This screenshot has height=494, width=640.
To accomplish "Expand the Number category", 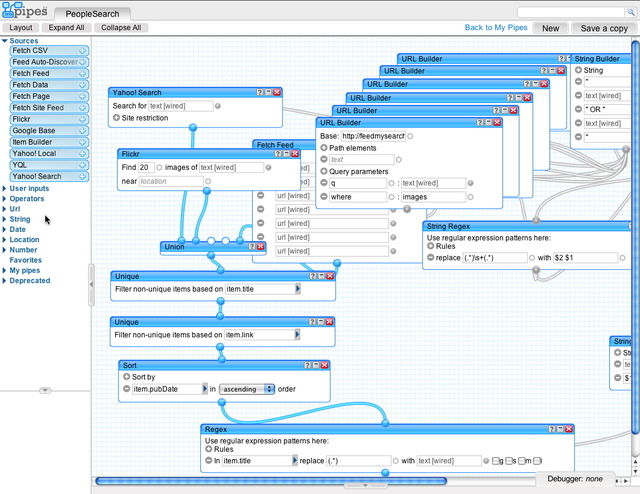I will tap(4, 250).
